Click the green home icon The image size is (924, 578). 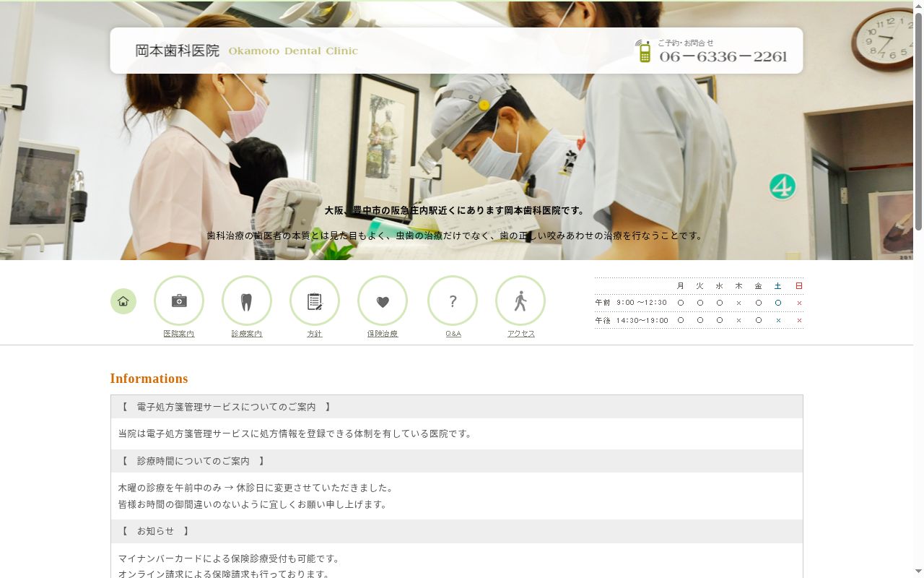pyautogui.click(x=123, y=301)
